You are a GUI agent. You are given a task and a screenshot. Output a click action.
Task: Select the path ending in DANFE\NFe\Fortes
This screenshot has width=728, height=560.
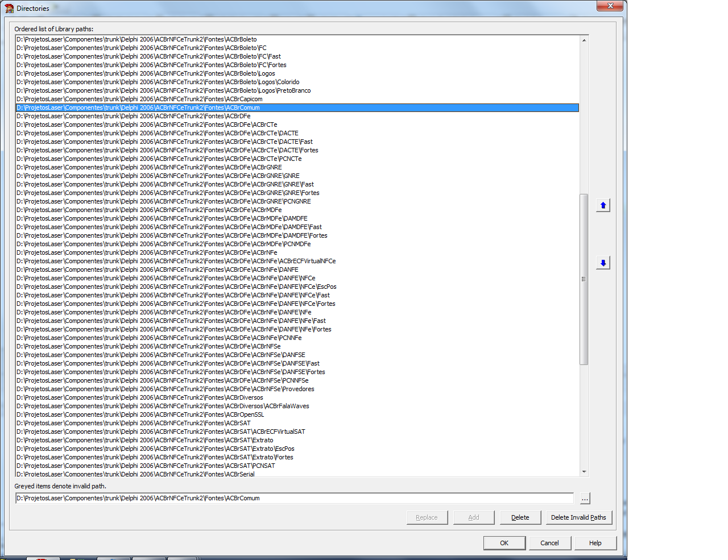pos(297,329)
